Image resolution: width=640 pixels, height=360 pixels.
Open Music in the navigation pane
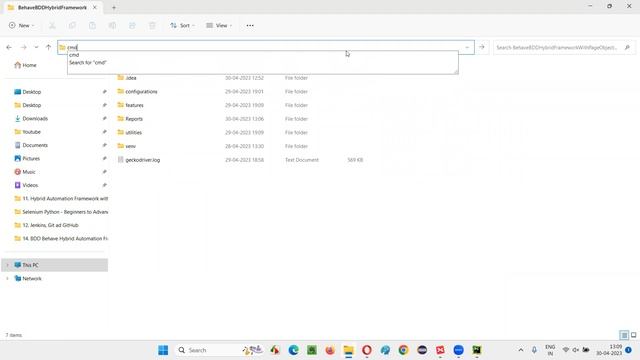(x=25, y=172)
